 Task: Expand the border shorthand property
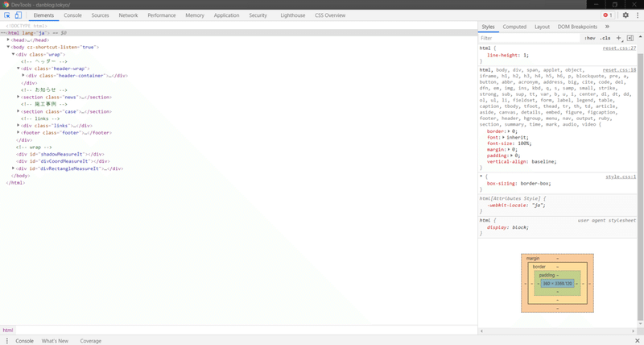(509, 131)
